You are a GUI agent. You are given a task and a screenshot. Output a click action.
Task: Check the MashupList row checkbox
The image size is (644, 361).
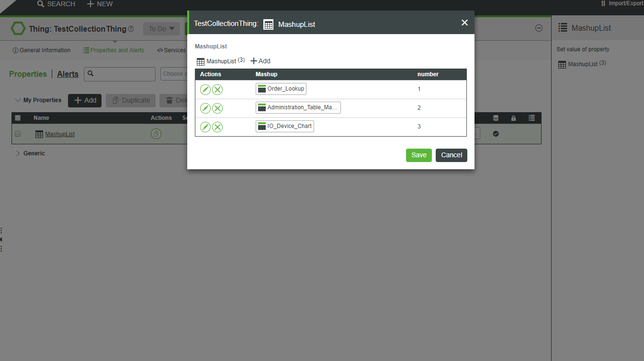18,134
